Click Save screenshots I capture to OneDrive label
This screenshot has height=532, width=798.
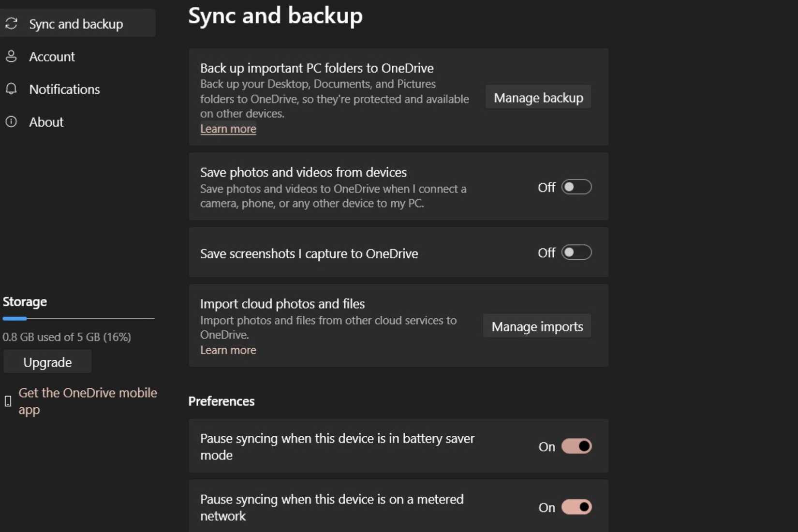tap(309, 253)
